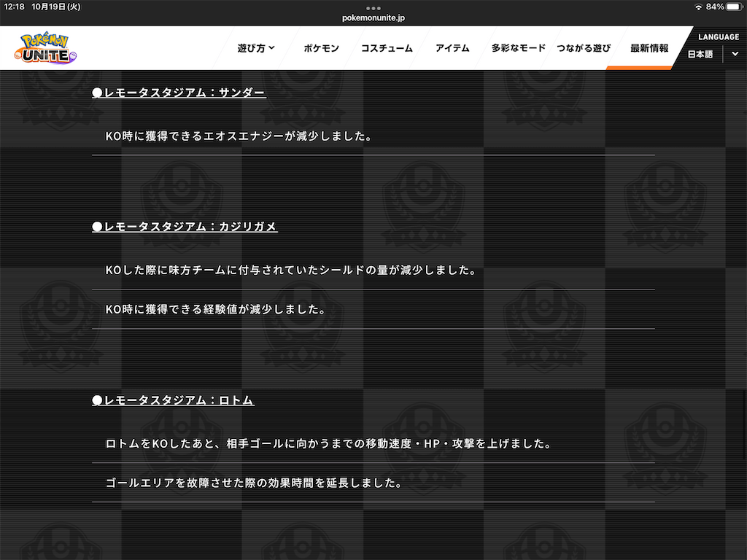747x560 pixels.
Task: Select text KO時に獲得できる経験値が減少しました。
Action: pos(216,309)
